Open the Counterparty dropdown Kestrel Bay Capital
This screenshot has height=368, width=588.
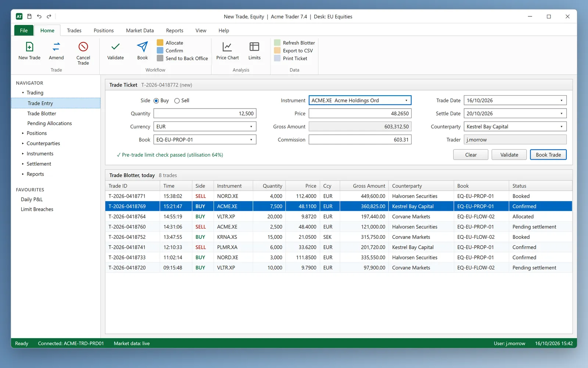(515, 127)
